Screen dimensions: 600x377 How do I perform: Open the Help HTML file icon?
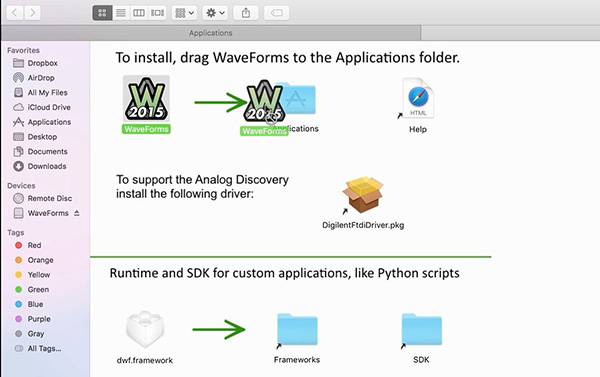[x=418, y=98]
